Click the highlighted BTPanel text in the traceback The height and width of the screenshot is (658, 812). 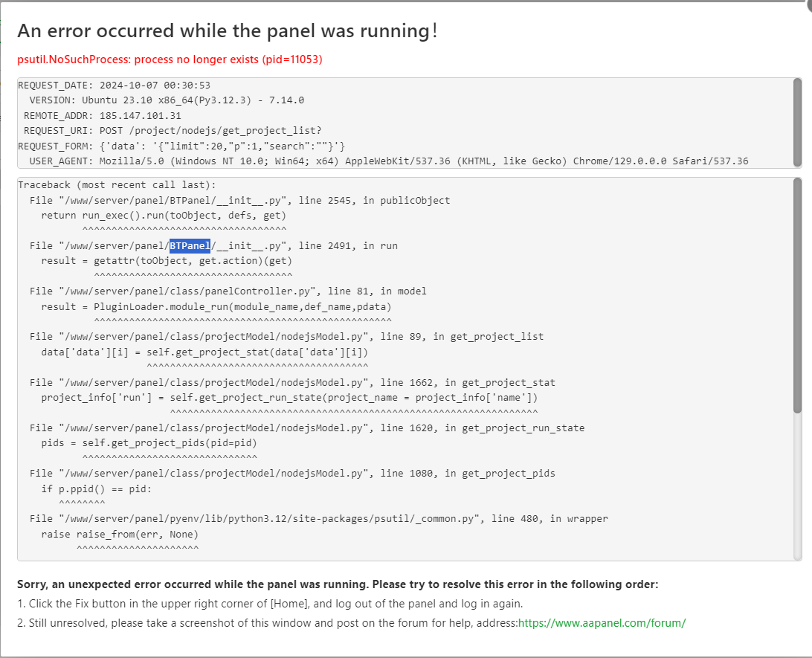pos(190,245)
